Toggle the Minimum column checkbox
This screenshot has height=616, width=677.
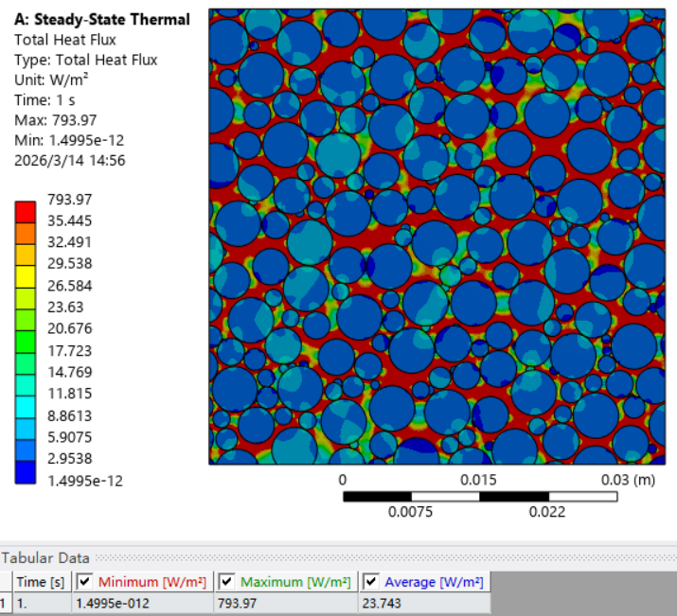[84, 582]
